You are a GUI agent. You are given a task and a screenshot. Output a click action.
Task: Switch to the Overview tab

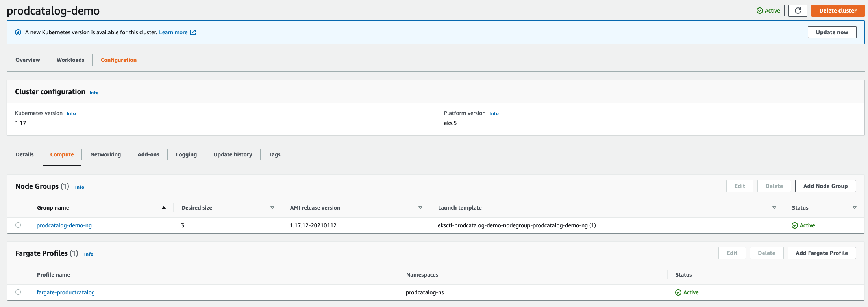[28, 60]
